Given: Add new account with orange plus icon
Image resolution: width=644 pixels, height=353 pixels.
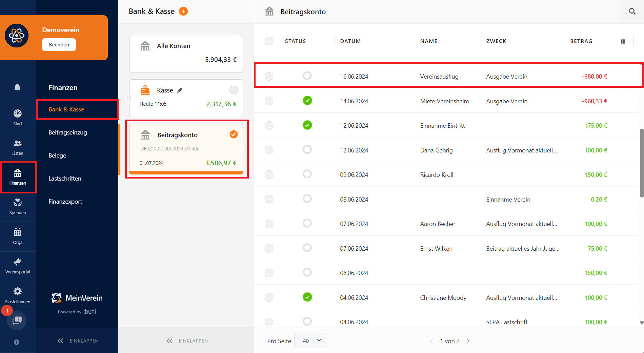Looking at the screenshot, I should click(x=183, y=11).
